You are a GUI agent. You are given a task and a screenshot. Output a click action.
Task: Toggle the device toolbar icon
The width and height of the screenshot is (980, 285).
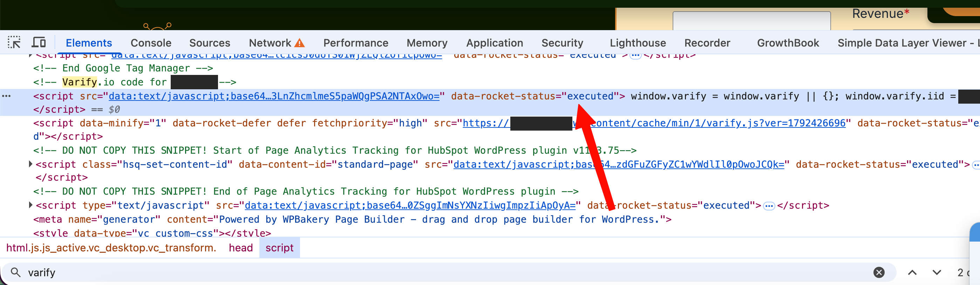tap(39, 42)
